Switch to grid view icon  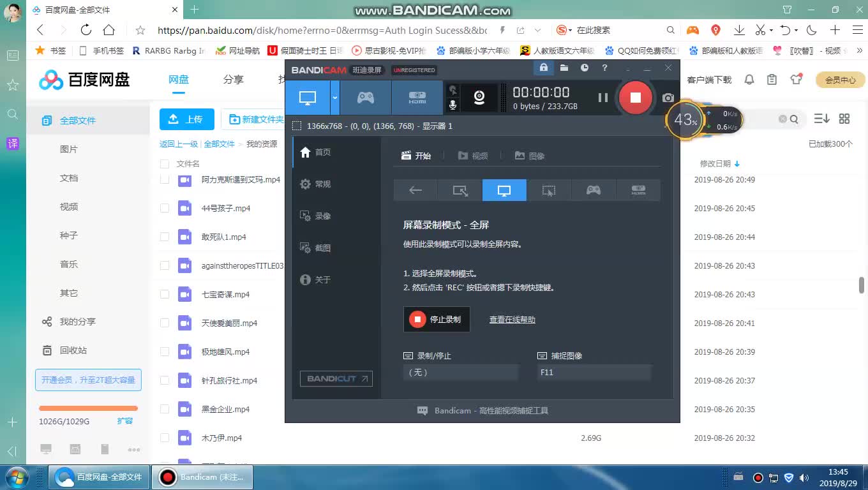tap(844, 119)
